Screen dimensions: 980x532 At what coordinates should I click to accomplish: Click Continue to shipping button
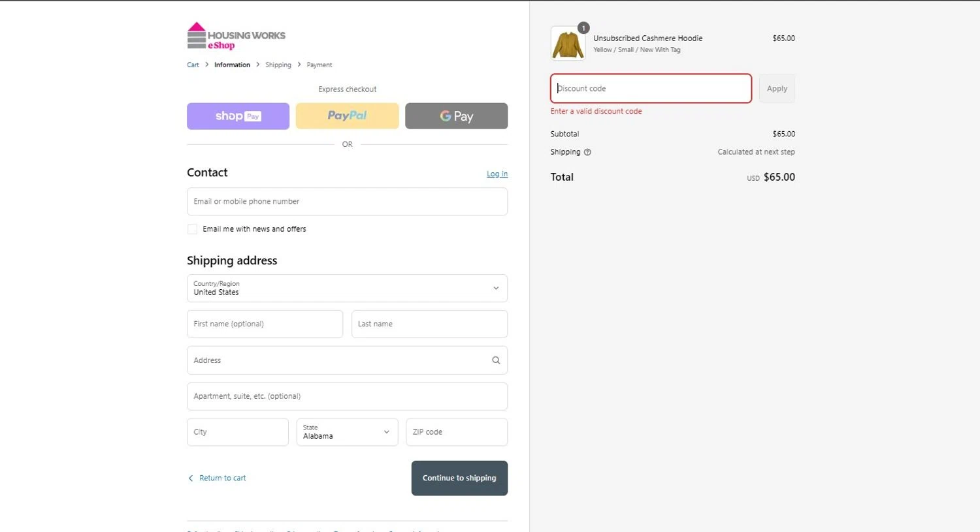pyautogui.click(x=459, y=478)
